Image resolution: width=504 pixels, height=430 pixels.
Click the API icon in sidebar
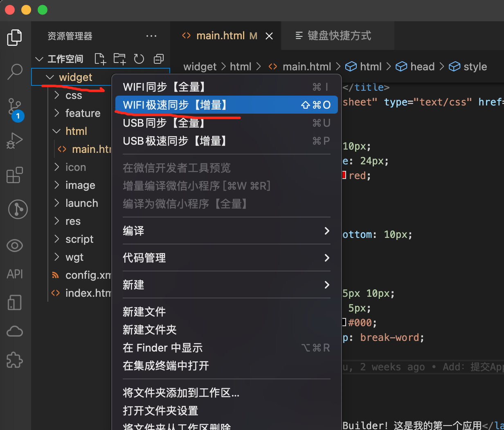coord(15,274)
